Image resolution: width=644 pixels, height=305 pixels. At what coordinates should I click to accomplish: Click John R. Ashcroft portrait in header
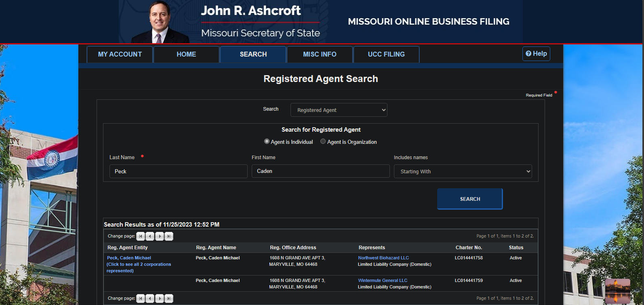(x=160, y=22)
